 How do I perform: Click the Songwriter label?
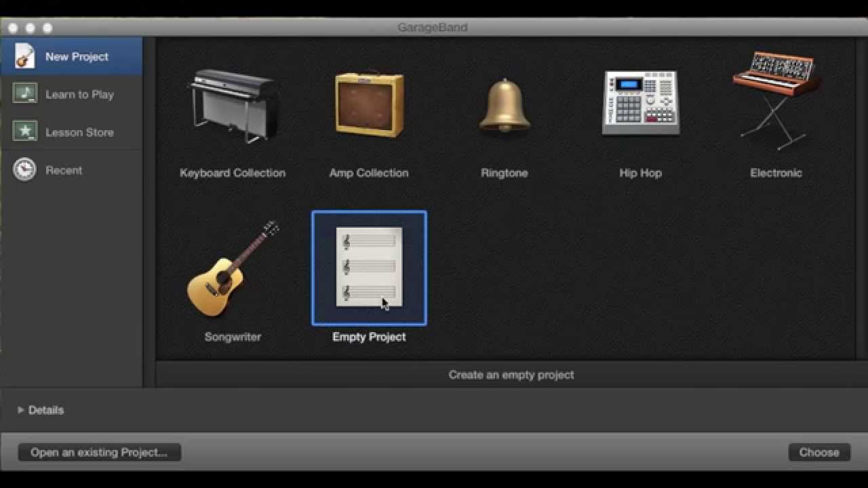tap(233, 337)
